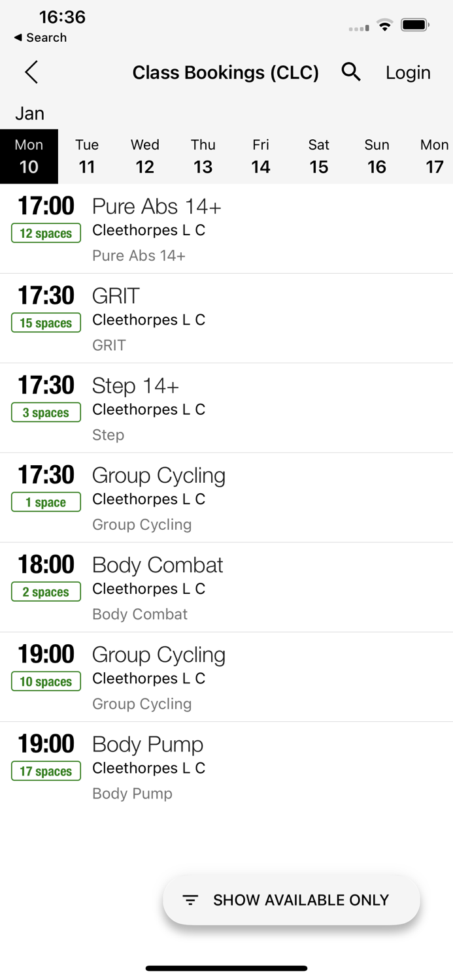Viewport: 453px width, 980px height.
Task: Tap the clock showing 16:36
Action: [62, 18]
